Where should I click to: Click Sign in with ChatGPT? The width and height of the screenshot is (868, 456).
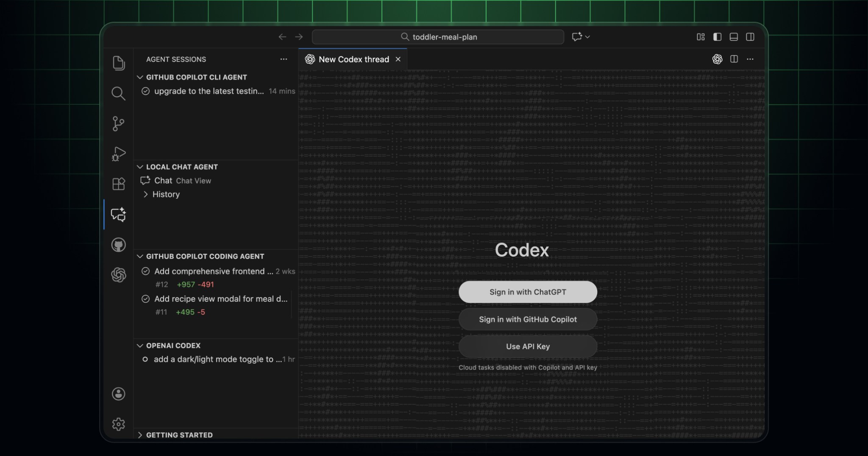(527, 292)
